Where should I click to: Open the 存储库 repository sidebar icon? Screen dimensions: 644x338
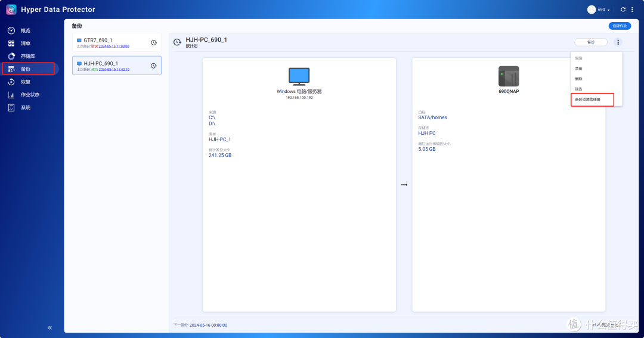point(11,56)
